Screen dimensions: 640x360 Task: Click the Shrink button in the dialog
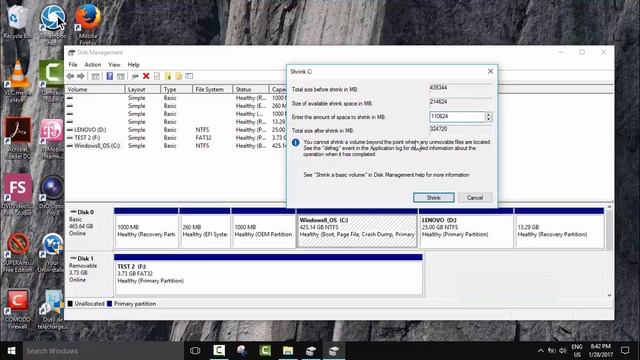point(433,198)
